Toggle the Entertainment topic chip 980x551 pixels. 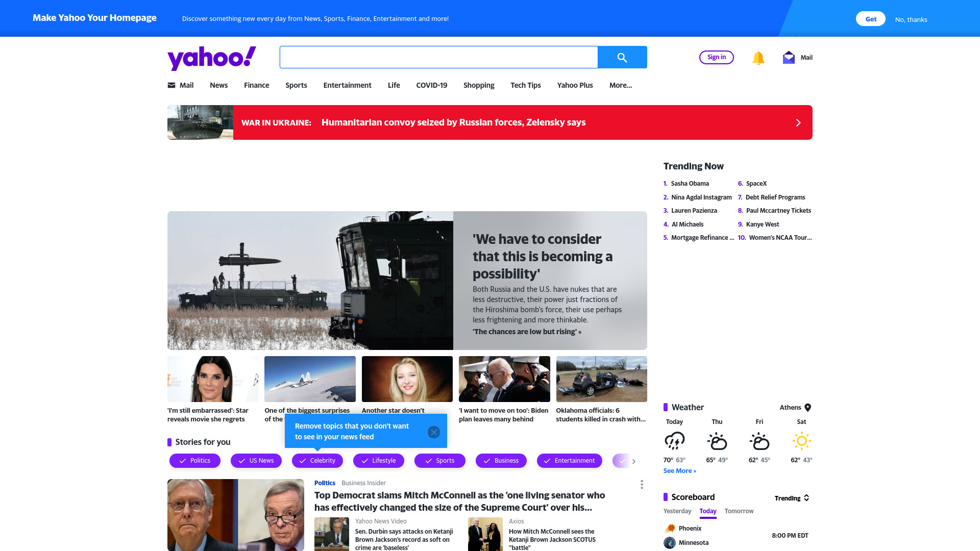tap(570, 461)
